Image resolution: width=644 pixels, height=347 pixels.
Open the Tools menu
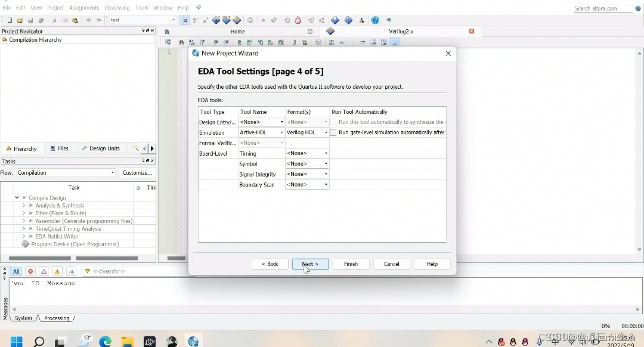tap(142, 8)
